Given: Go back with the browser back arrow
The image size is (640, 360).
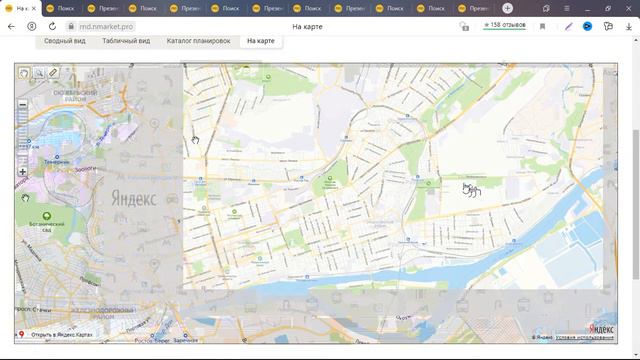Looking at the screenshot, I should coord(11,27).
